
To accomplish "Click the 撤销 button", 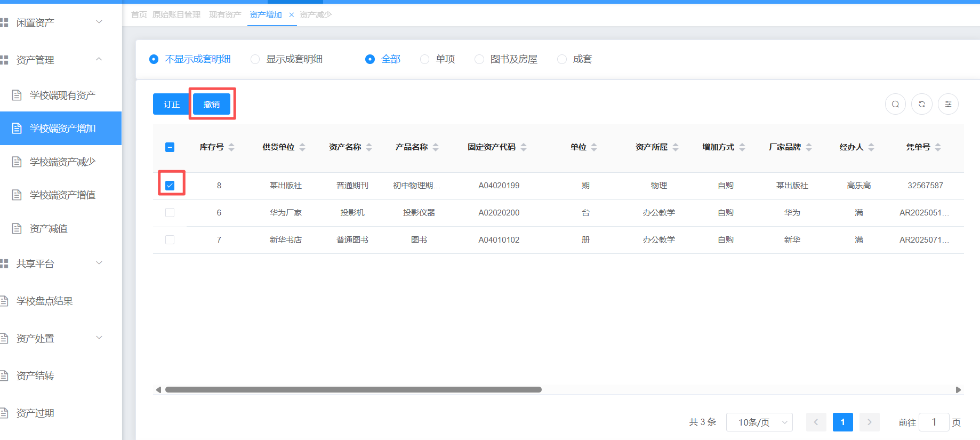I will pos(212,104).
